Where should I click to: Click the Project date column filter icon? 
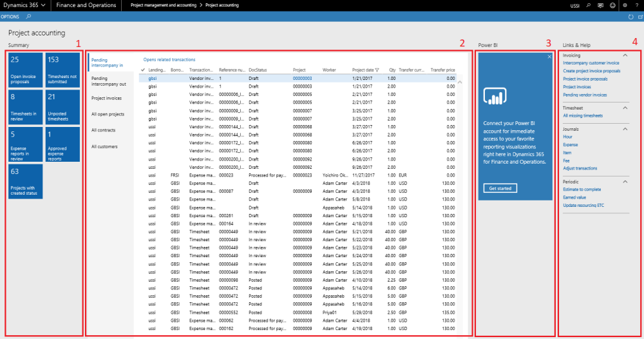377,70
